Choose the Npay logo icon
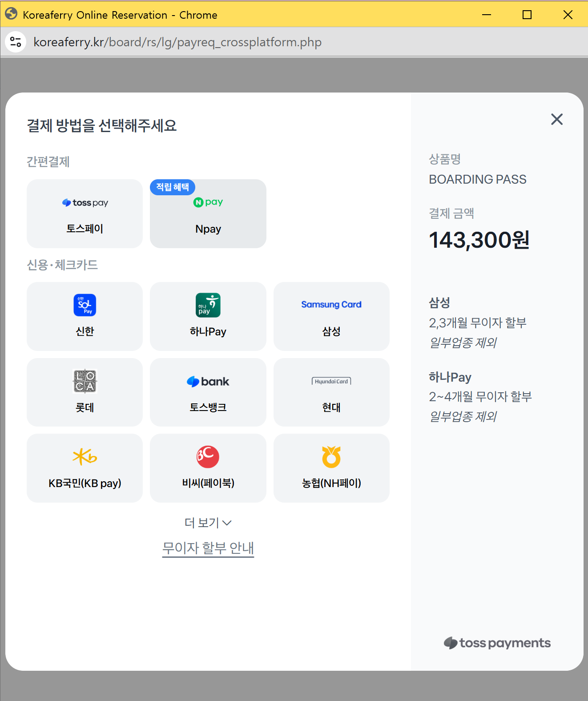588x701 pixels. [208, 202]
